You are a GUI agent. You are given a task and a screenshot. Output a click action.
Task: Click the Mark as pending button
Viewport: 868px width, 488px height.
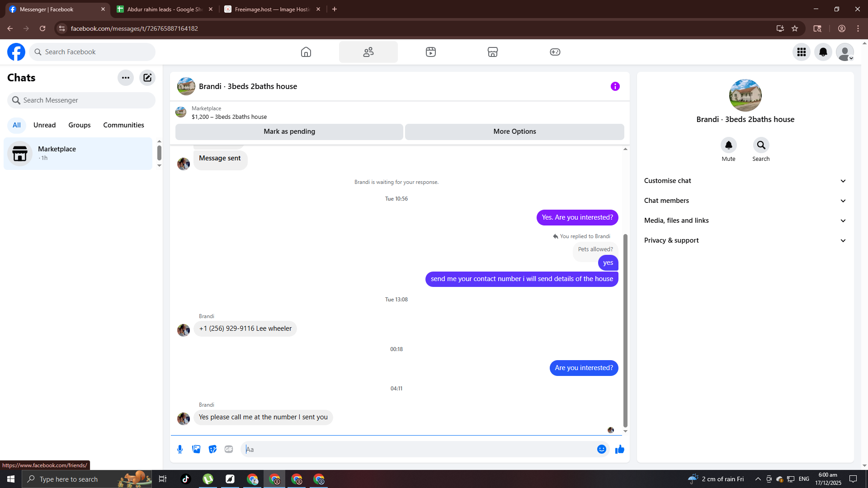coord(289,131)
